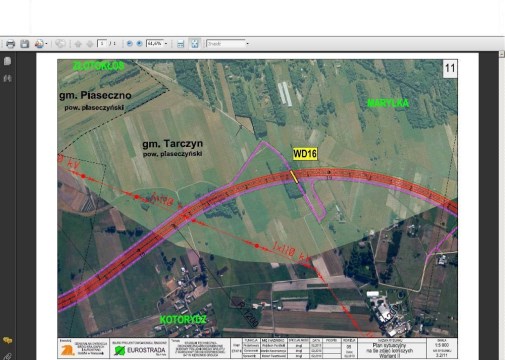Go to previous page arrow
Viewport: 505px width, 360px height.
[78, 44]
